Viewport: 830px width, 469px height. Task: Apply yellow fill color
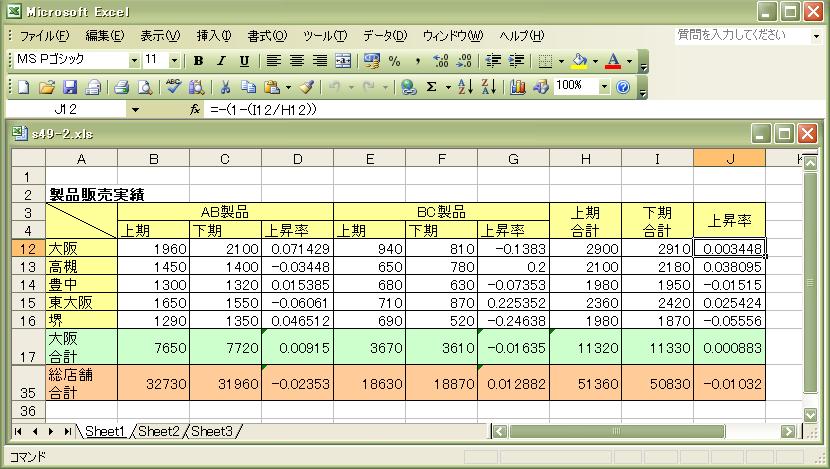580,61
